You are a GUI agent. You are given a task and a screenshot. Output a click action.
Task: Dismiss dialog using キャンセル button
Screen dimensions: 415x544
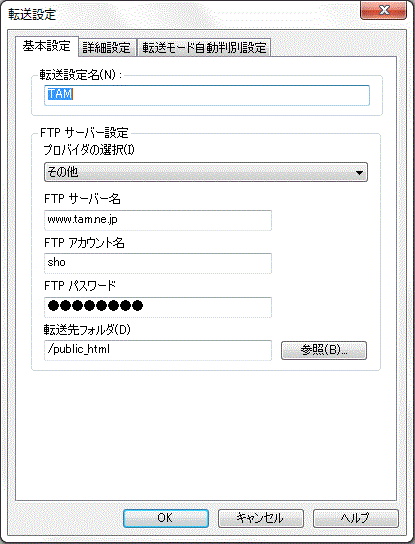coord(261,518)
